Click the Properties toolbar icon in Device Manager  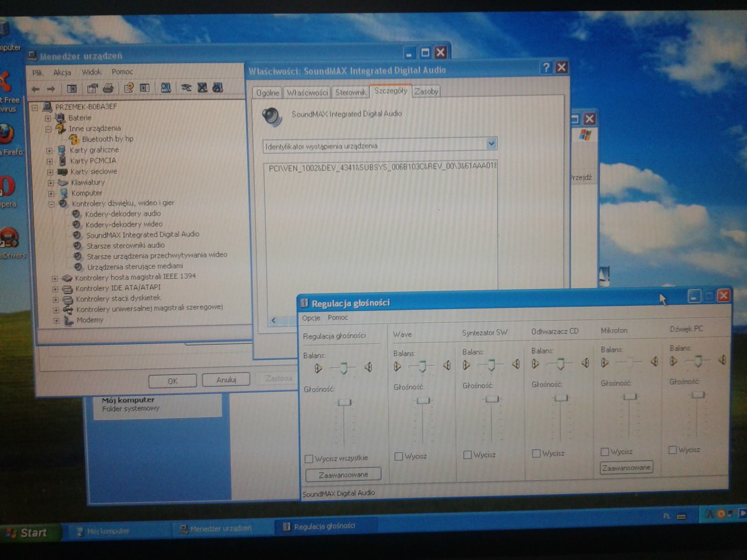point(92,88)
